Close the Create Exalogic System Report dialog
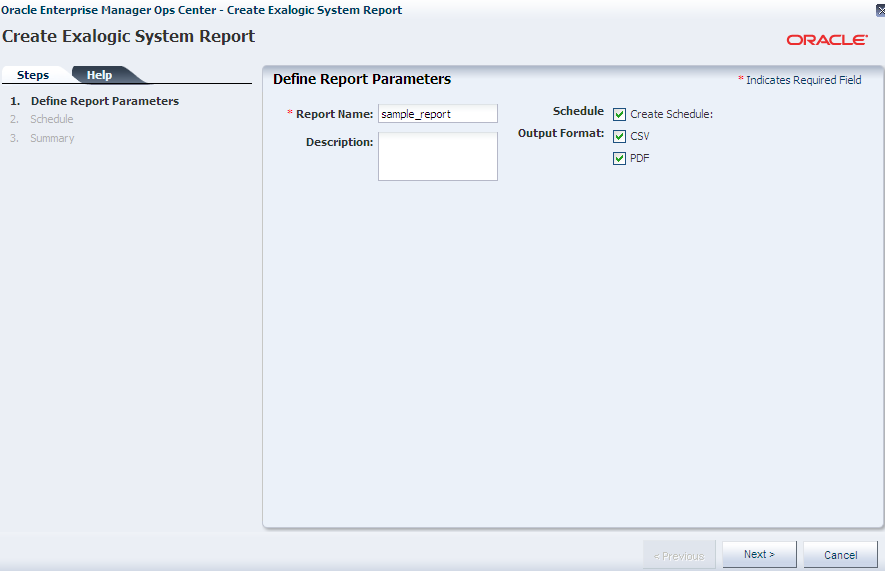Screen dimensions: 885x571 pos(880,10)
